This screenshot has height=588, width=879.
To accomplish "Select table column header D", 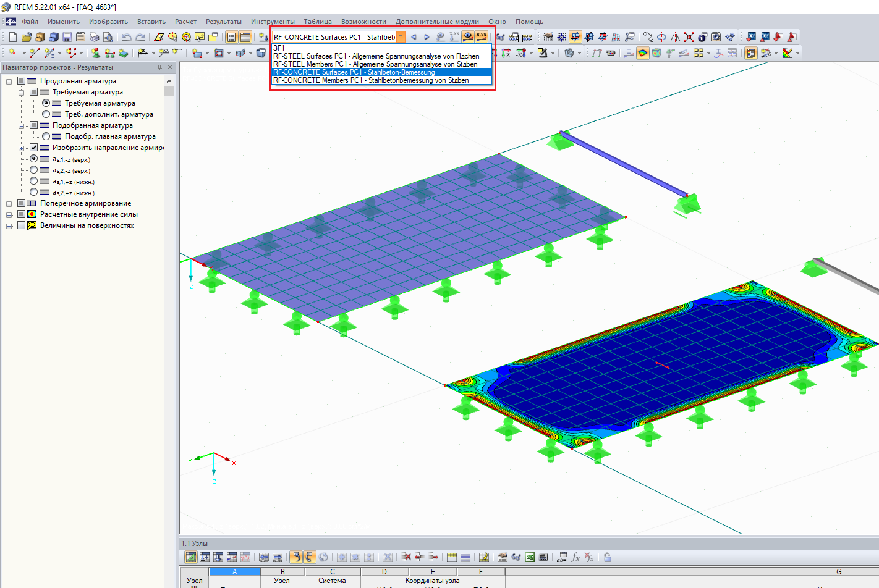I will click(384, 572).
